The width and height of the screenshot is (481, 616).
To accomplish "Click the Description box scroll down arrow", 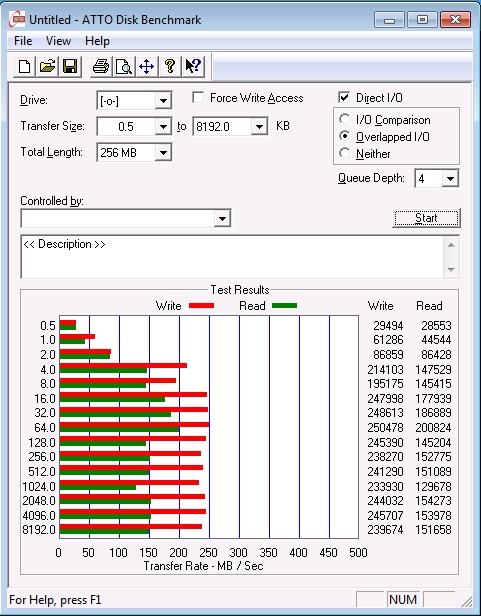I will tap(451, 270).
